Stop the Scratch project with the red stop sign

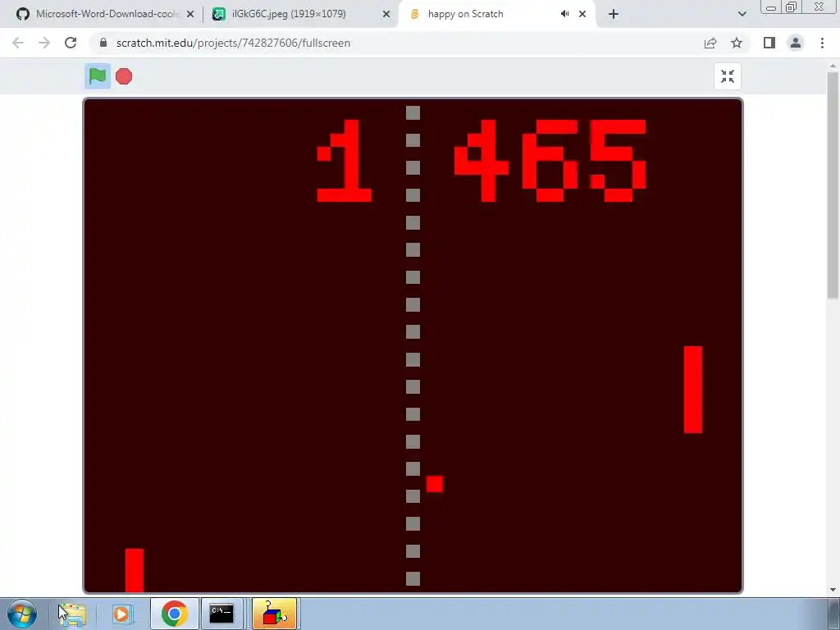[124, 76]
